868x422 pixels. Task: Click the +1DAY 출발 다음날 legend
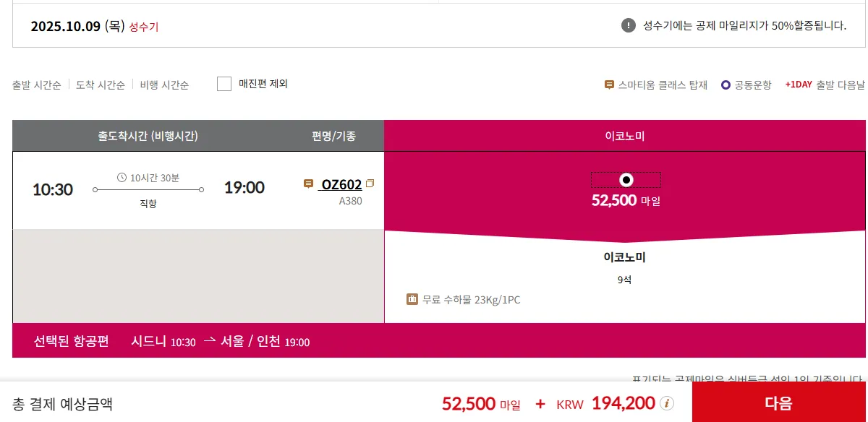click(825, 85)
